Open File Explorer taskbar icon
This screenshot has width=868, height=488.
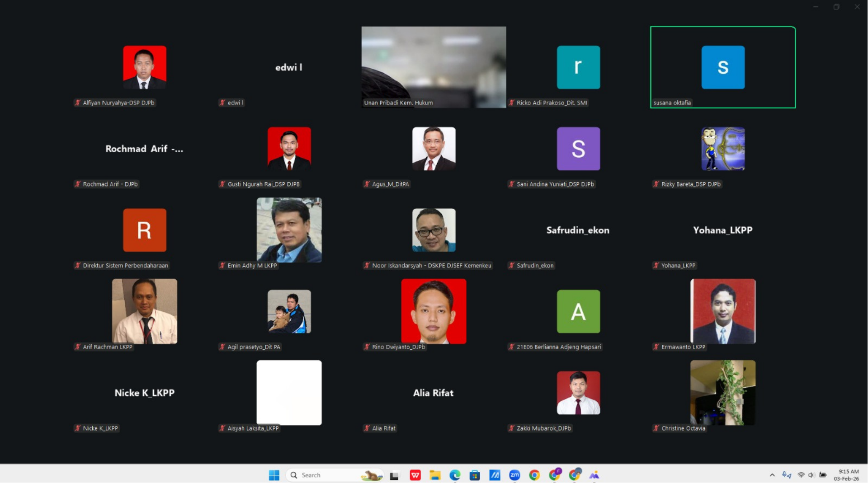pos(435,475)
